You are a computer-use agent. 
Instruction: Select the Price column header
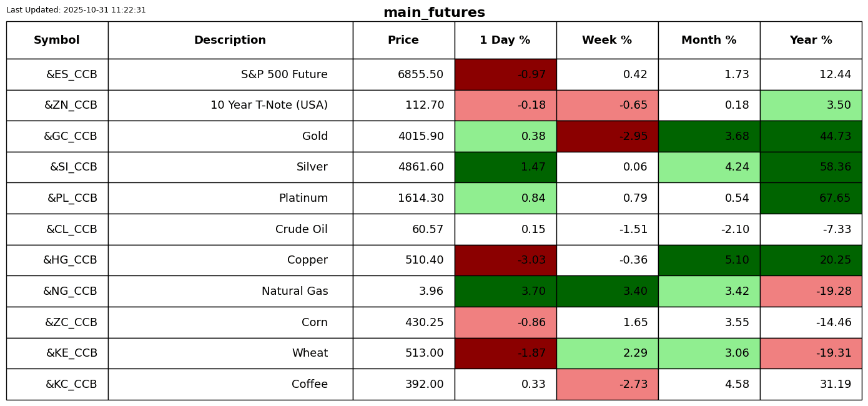[403, 41]
